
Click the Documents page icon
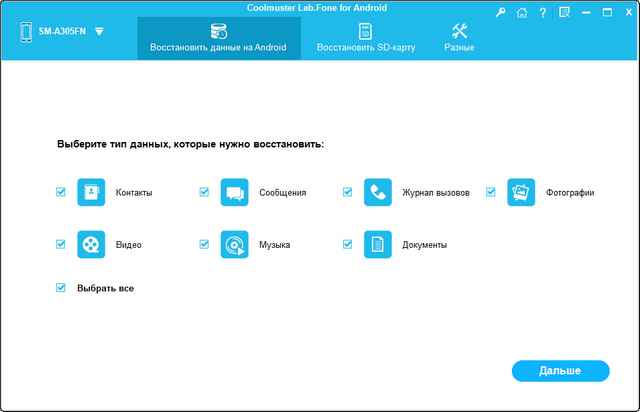[378, 244]
